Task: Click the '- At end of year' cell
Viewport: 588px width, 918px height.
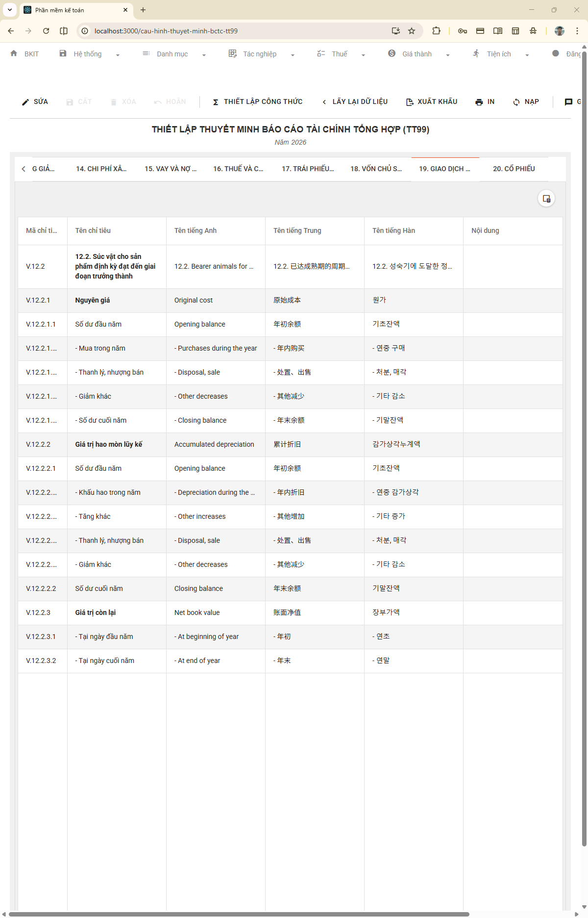Action: point(216,661)
